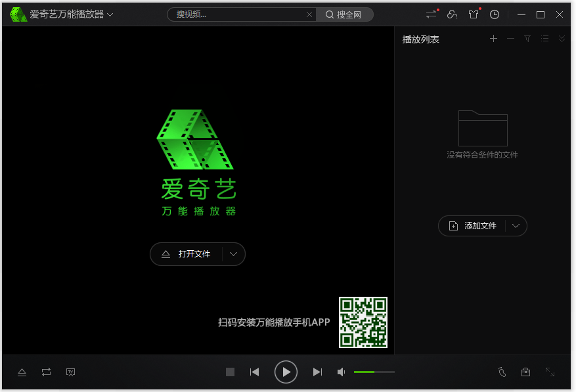Remove item with playlist minus icon
The height and width of the screenshot is (392, 576).
click(510, 39)
